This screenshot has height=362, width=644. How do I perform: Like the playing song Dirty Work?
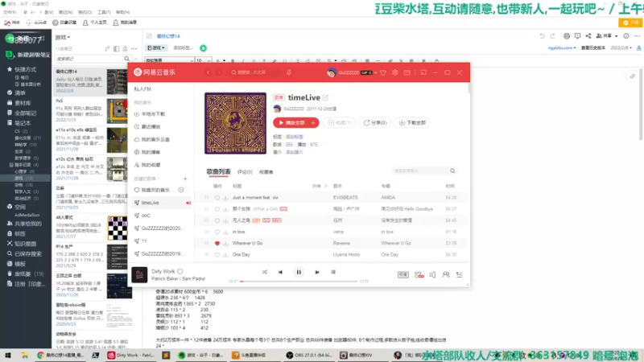[180, 271]
